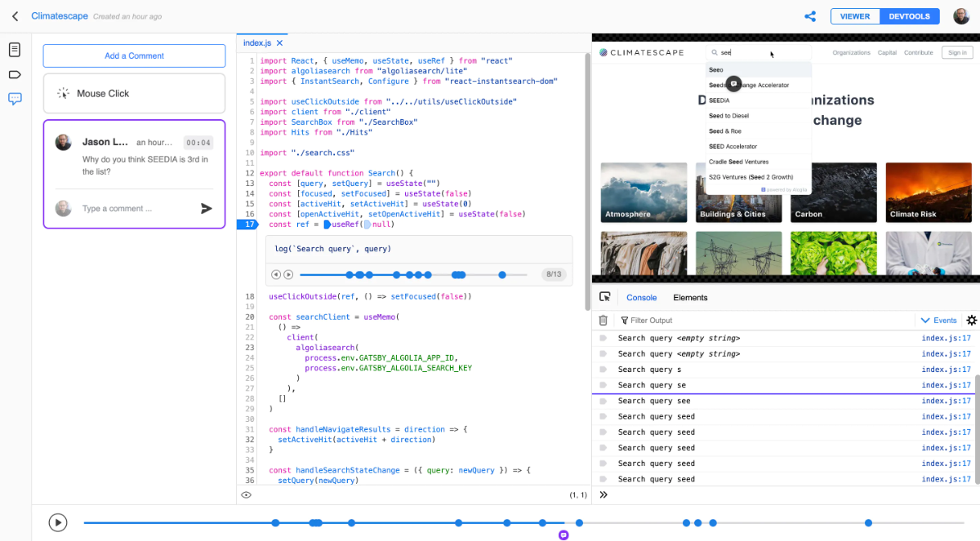Image resolution: width=980 pixels, height=541 pixels.
Task: Click Contribute in Climatescape nav
Action: [x=918, y=53]
